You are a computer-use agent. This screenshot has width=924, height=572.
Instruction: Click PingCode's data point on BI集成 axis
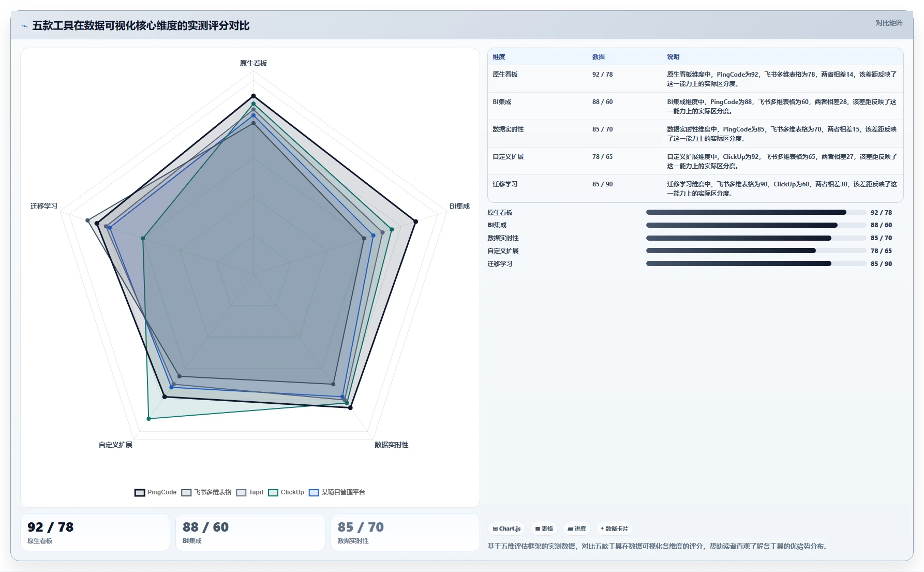coord(415,222)
